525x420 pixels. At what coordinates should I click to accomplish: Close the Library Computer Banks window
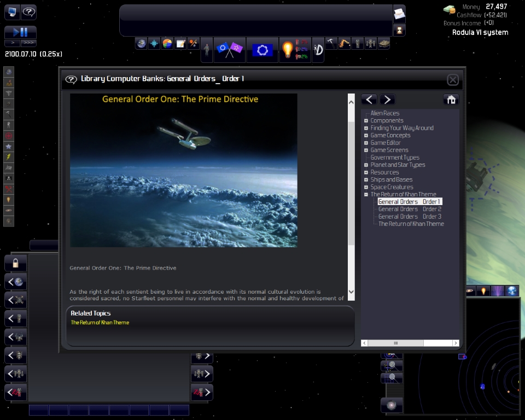[x=453, y=80]
